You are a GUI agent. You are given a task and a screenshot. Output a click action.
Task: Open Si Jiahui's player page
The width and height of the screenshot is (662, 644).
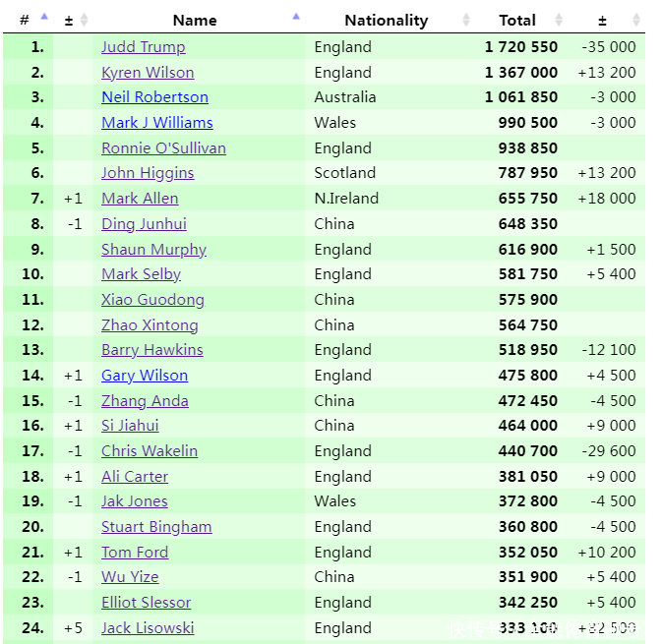130,426
